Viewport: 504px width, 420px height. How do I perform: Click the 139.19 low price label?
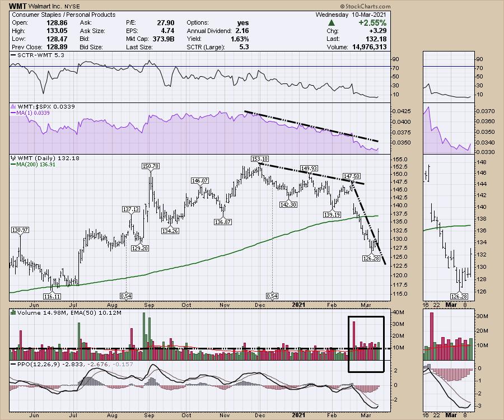click(332, 214)
